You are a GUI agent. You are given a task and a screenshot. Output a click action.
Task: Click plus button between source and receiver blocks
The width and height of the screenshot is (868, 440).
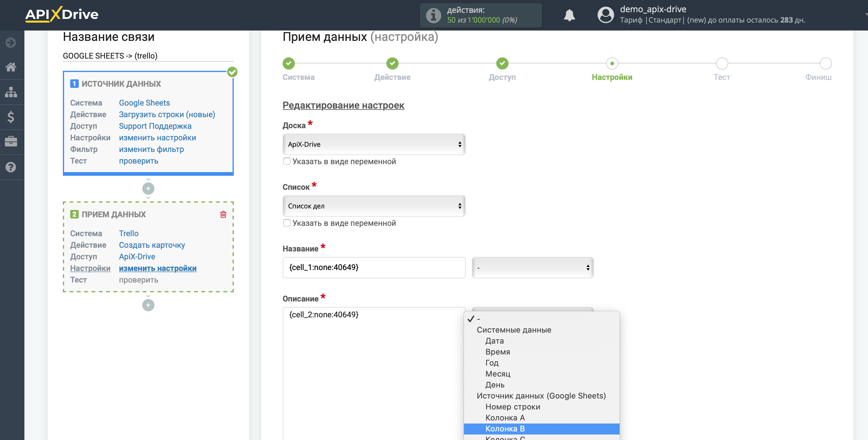coord(148,189)
